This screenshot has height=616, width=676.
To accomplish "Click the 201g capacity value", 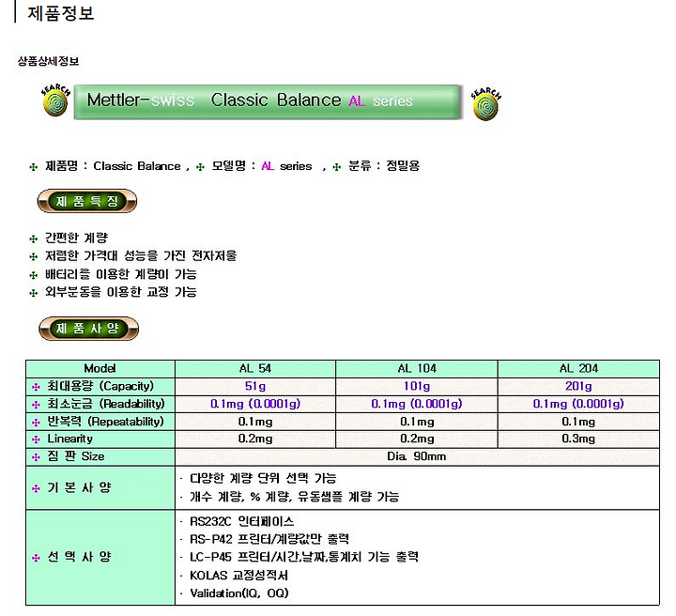I will pos(578,386).
